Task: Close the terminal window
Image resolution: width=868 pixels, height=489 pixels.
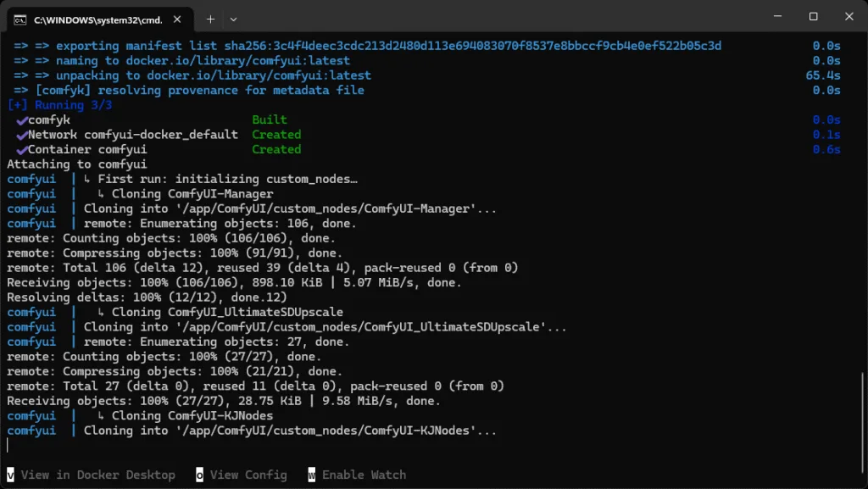Action: click(849, 17)
